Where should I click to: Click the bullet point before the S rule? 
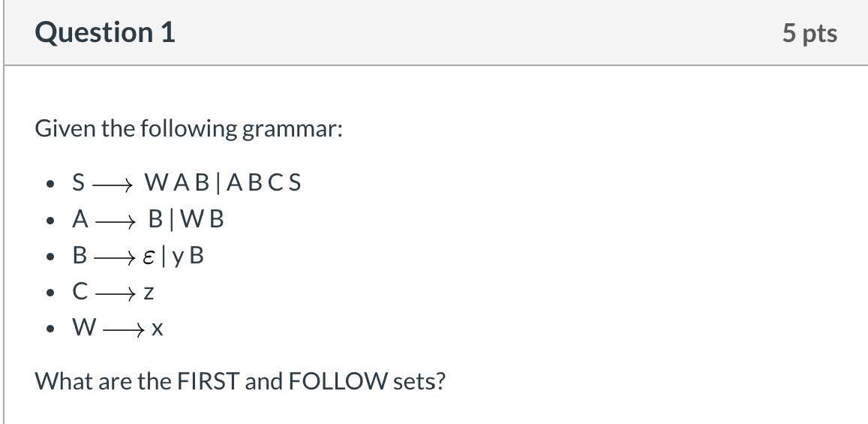(50, 183)
